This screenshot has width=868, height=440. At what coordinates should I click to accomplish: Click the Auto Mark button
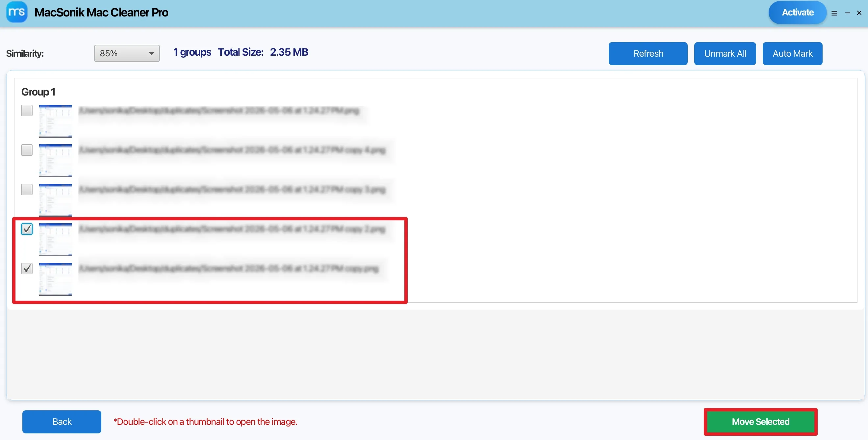pyautogui.click(x=792, y=54)
